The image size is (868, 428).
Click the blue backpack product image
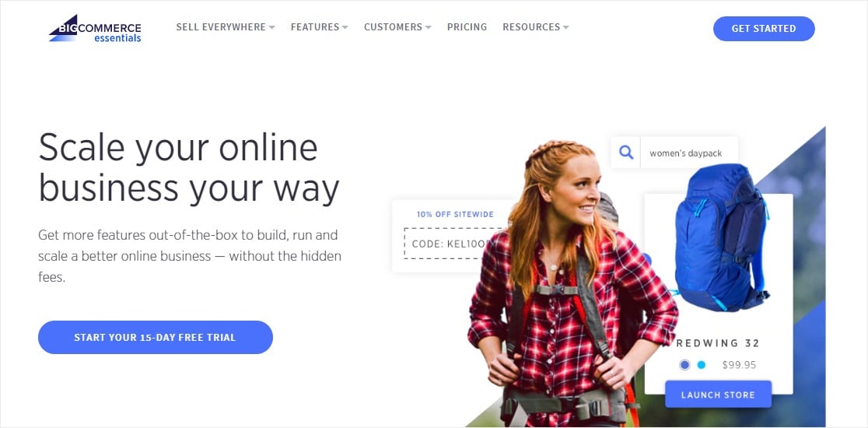tap(719, 238)
